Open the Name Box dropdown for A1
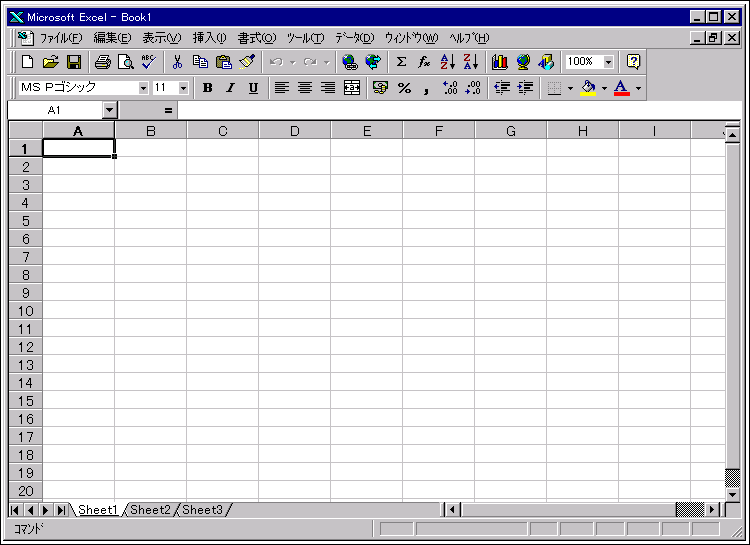Viewport: 750px width, 545px height. 110,111
